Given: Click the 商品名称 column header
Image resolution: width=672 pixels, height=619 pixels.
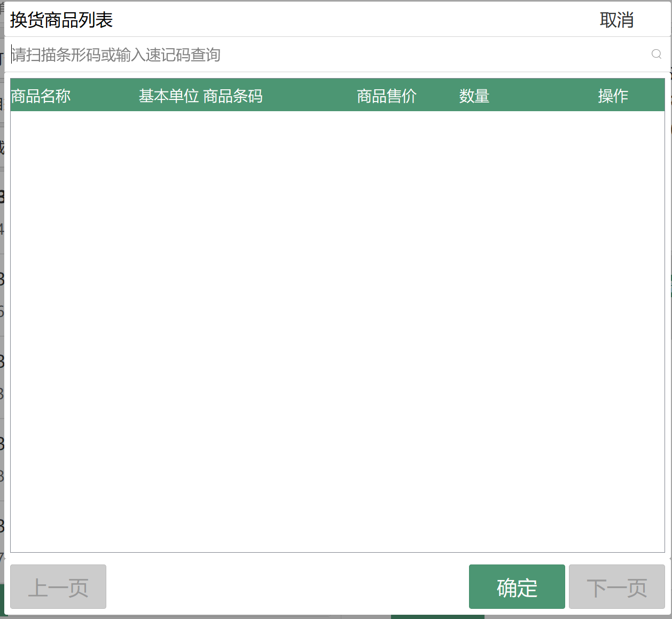Looking at the screenshot, I should click(41, 96).
